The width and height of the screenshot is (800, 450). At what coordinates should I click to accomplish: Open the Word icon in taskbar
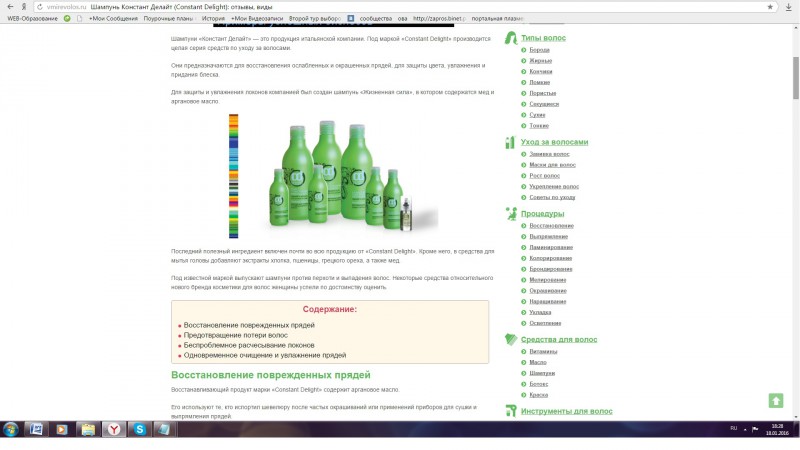tap(36, 430)
